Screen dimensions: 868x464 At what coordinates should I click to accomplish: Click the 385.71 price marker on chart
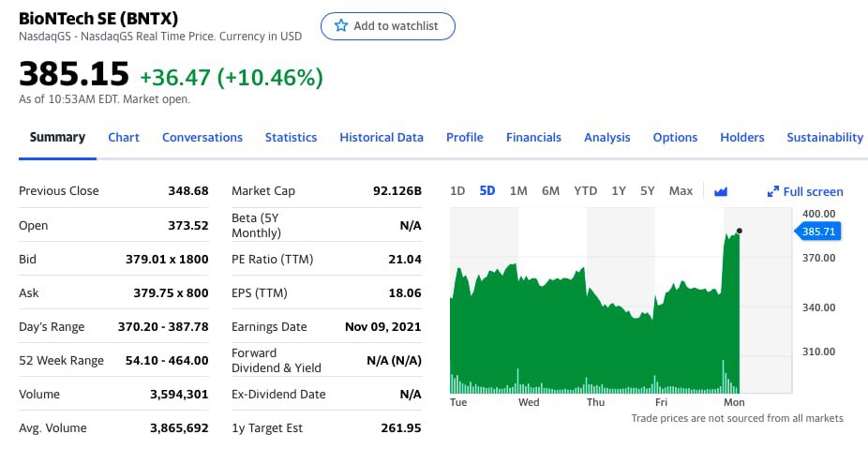coord(818,232)
